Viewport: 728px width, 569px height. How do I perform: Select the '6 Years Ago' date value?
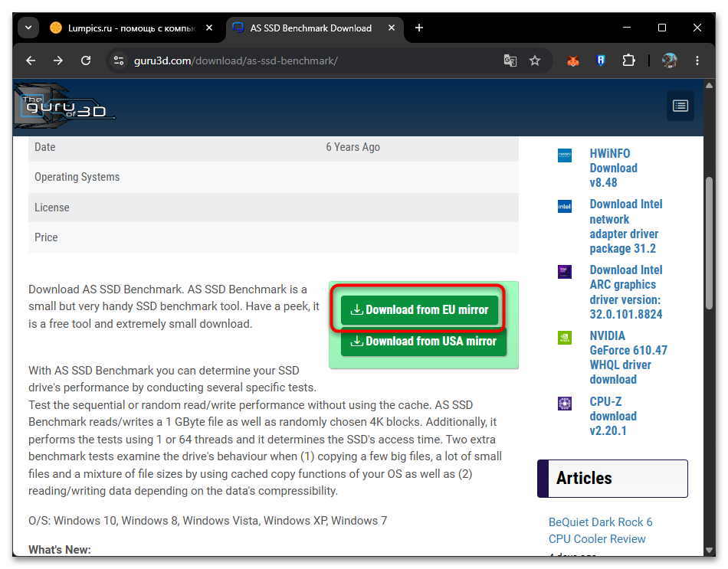click(x=353, y=147)
